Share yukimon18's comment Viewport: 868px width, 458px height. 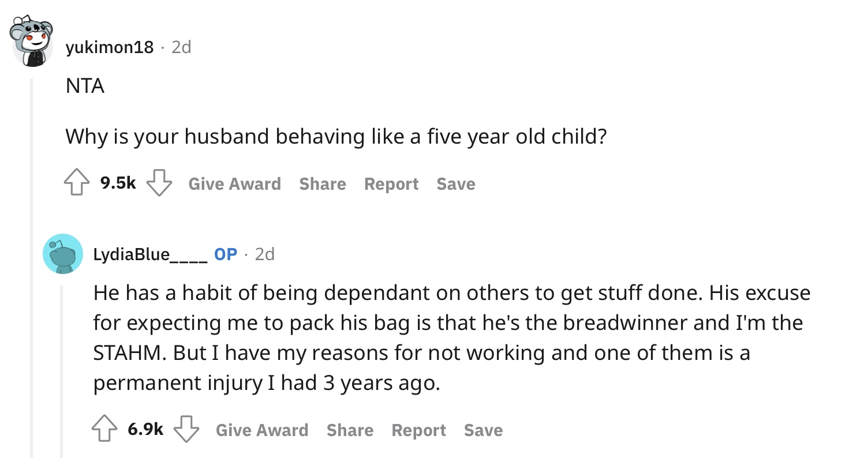coord(323,184)
